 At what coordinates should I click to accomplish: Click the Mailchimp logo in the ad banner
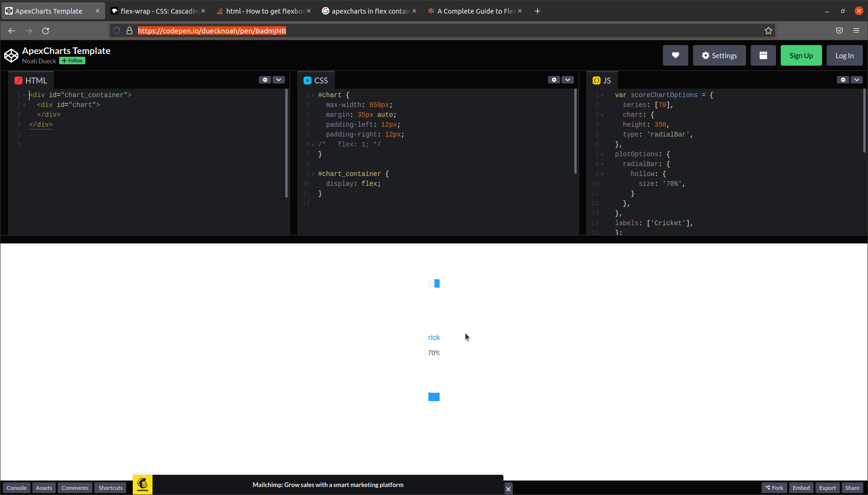pyautogui.click(x=142, y=485)
